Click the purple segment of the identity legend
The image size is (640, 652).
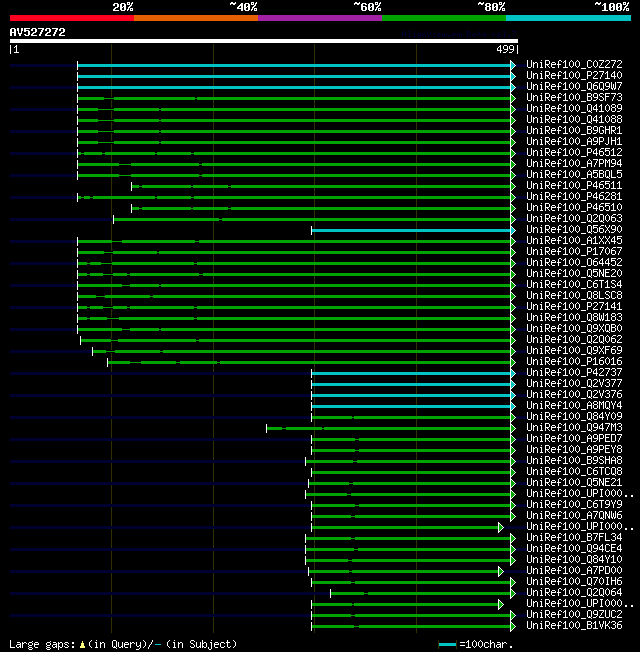[320, 18]
